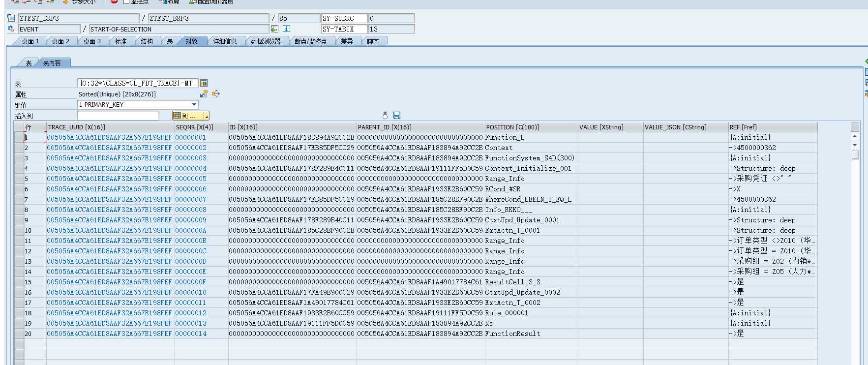
Task: Open SEQNR link 00000014
Action: click(191, 334)
